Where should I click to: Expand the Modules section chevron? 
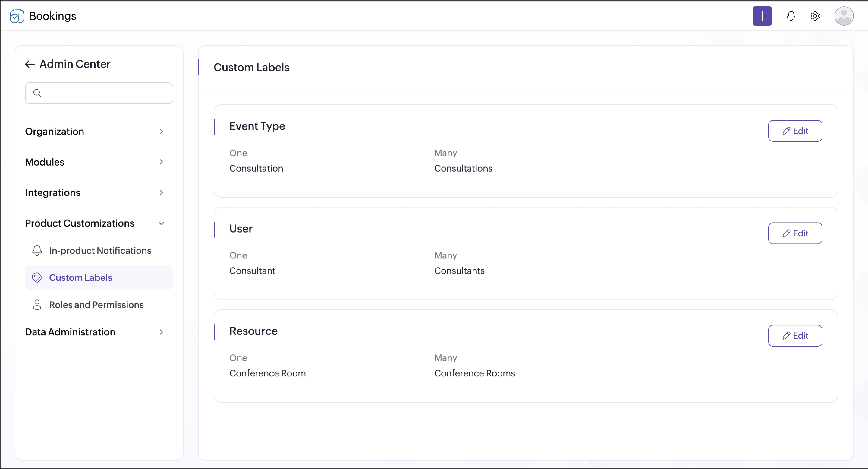click(161, 162)
